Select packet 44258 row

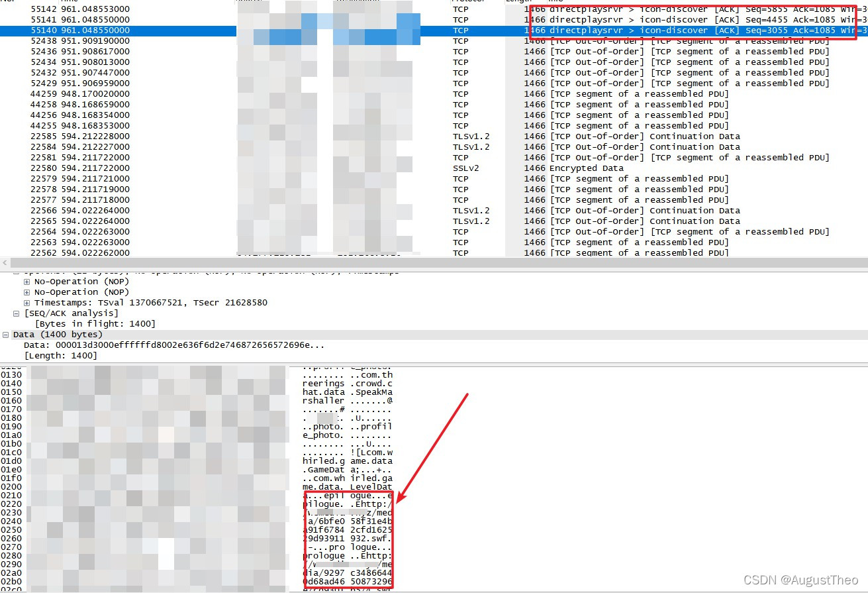[434, 105]
